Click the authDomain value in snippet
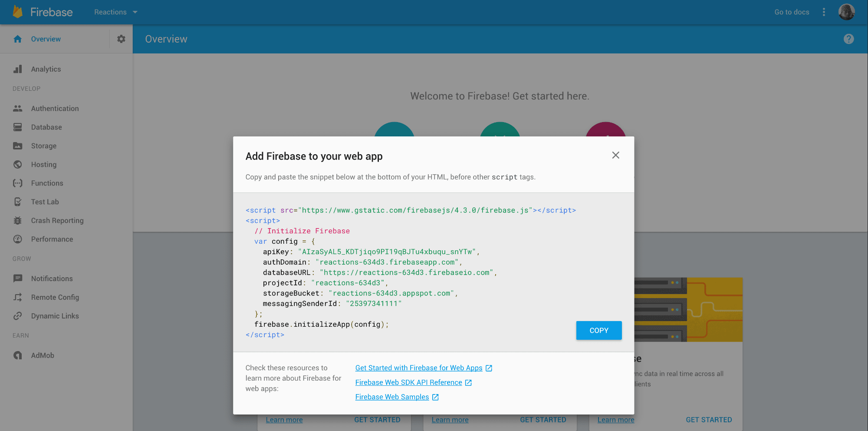 [x=387, y=262]
